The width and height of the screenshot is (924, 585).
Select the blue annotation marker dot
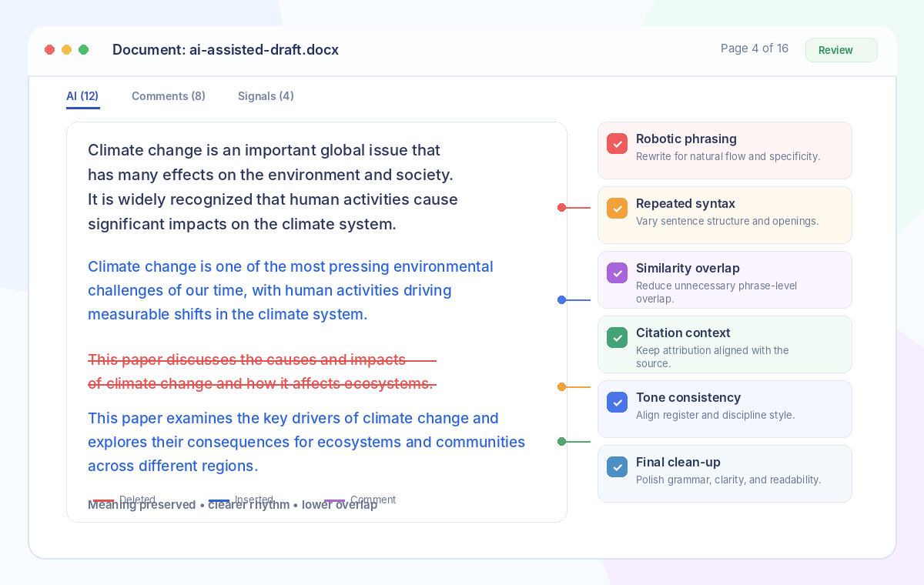561,300
